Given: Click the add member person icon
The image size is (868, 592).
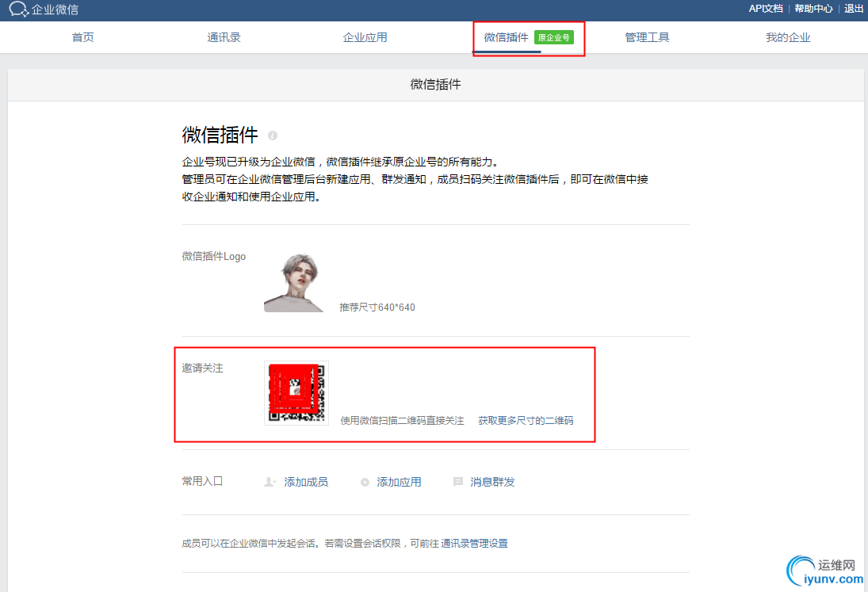Looking at the screenshot, I should (x=270, y=482).
